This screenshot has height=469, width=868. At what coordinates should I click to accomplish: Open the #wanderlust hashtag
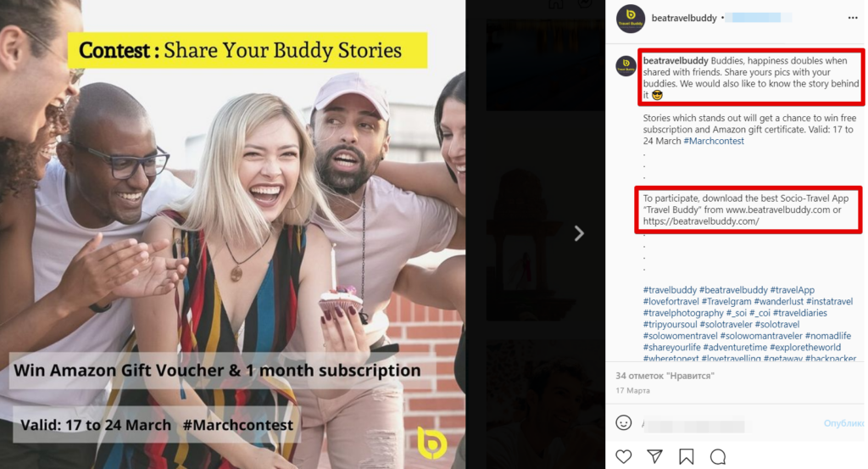[774, 302]
